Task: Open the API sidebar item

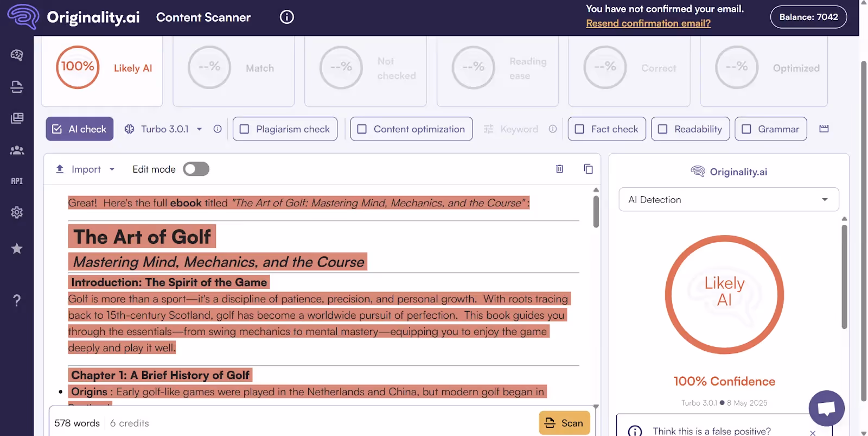Action: pos(17,181)
